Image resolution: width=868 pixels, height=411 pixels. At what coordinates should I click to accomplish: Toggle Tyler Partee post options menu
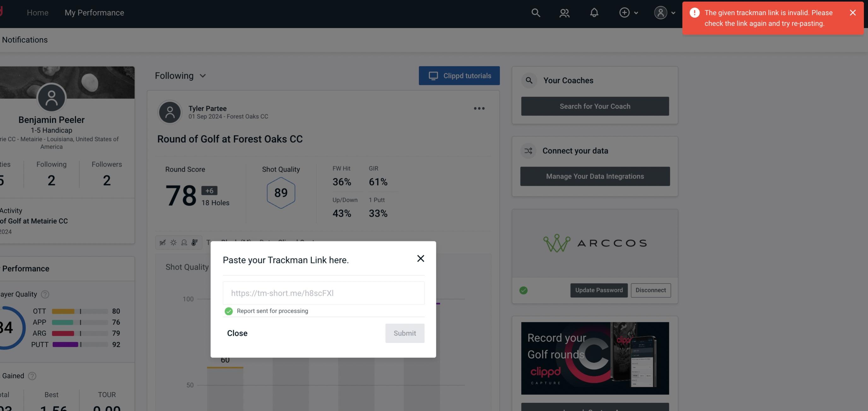(479, 109)
